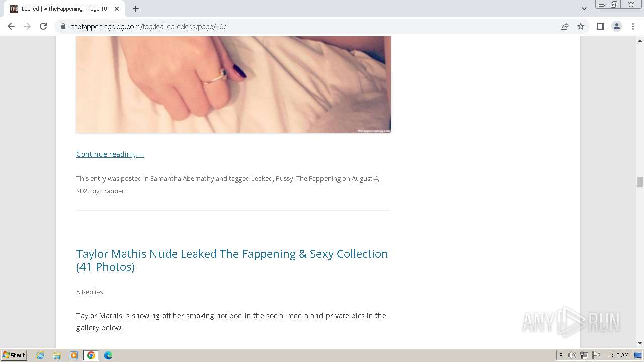
Task: Launch Internet Explorer from taskbar
Action: tap(40, 355)
